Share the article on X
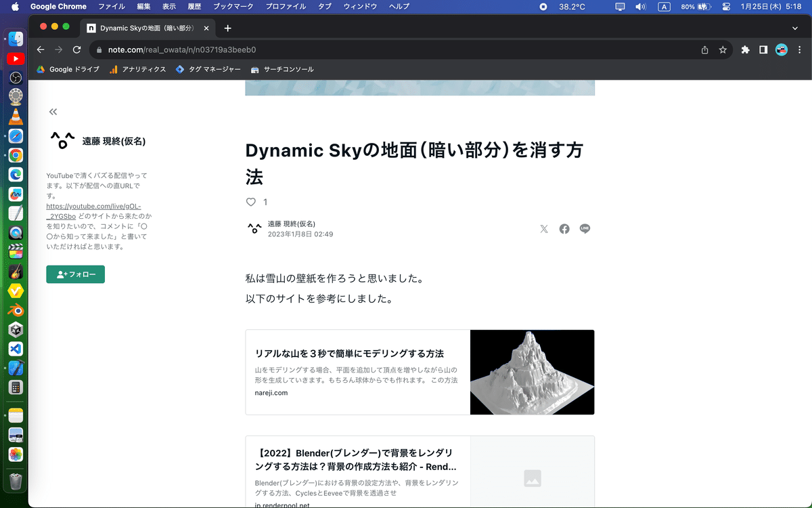 (544, 229)
